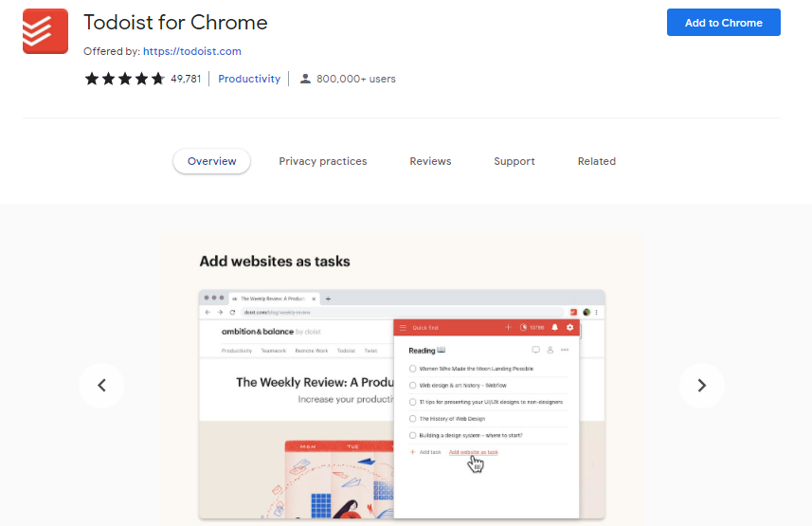
Task: Check "Building a design system" task circle
Action: pyautogui.click(x=412, y=435)
